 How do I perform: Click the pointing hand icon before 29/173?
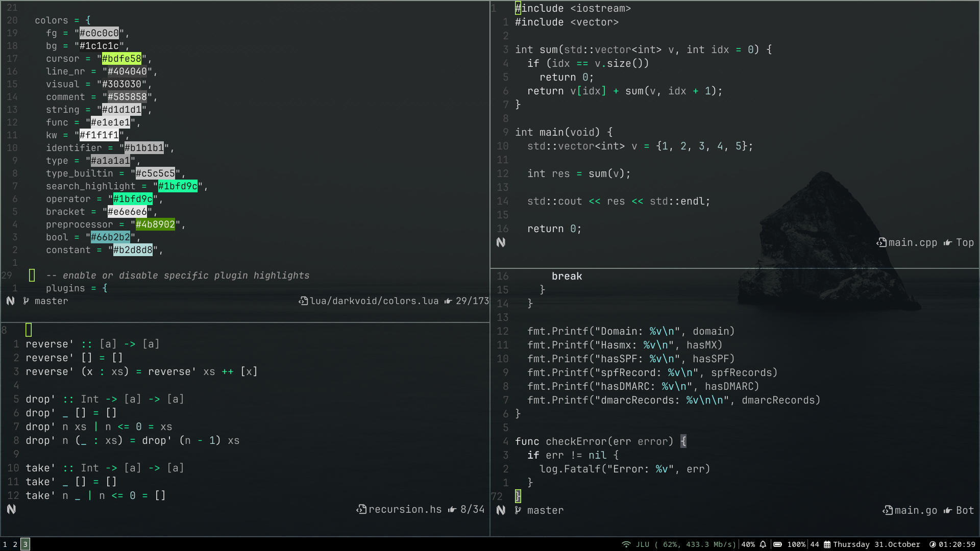click(x=448, y=301)
